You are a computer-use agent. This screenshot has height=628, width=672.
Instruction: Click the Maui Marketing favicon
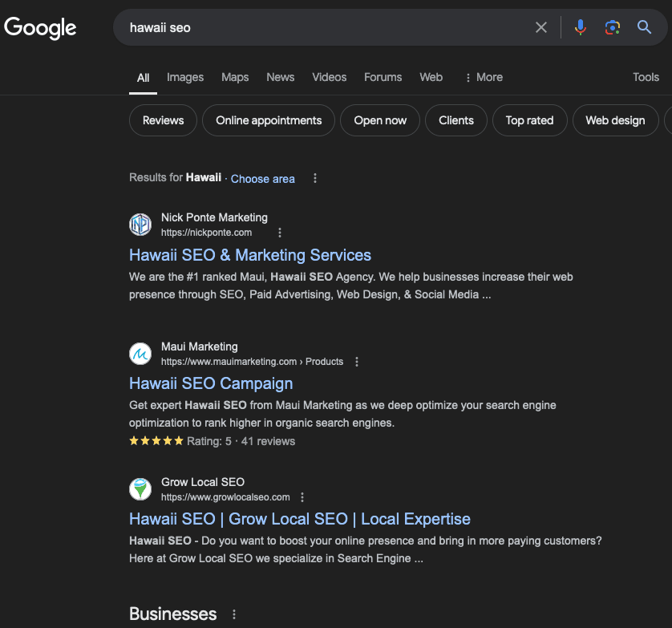[140, 354]
